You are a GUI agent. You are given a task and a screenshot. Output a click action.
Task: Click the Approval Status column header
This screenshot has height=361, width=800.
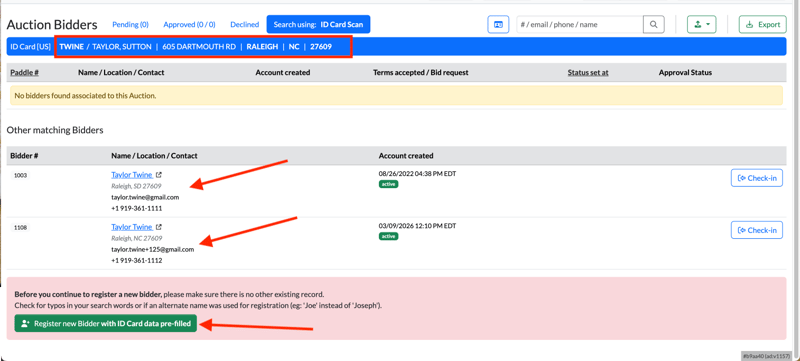pos(685,72)
